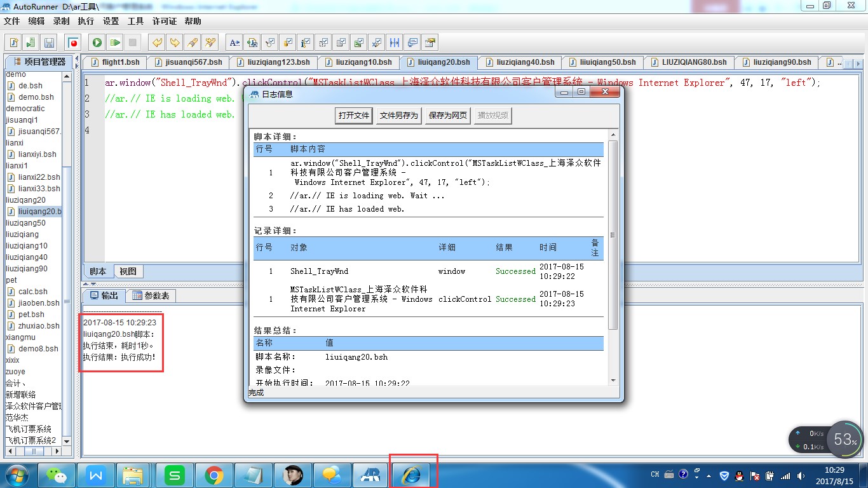Viewport: 868px width, 488px height.
Task: Open the 文件 menu
Action: [x=12, y=21]
